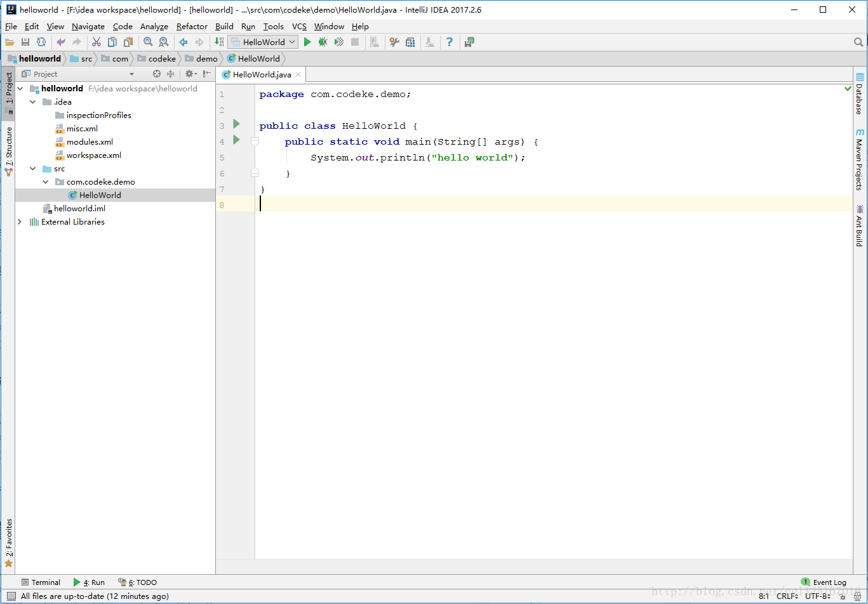The width and height of the screenshot is (868, 604).
Task: Open the Maven Projects side panel
Action: [x=860, y=159]
